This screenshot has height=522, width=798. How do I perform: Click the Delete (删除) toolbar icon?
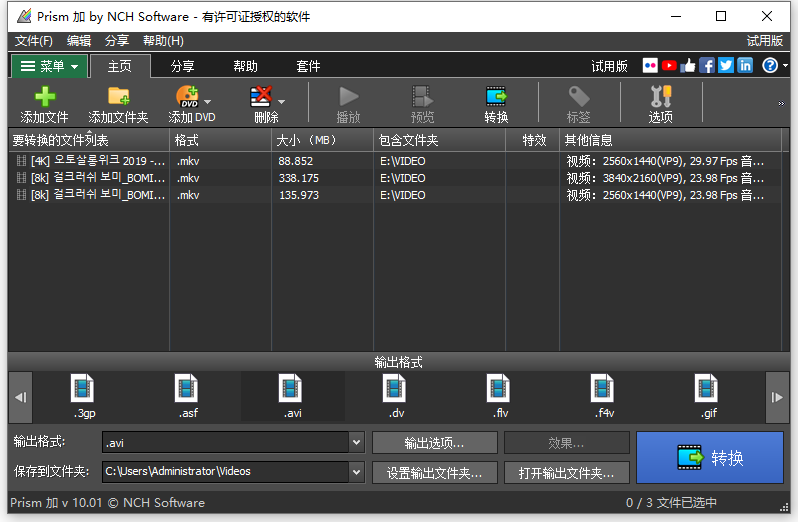(x=261, y=96)
